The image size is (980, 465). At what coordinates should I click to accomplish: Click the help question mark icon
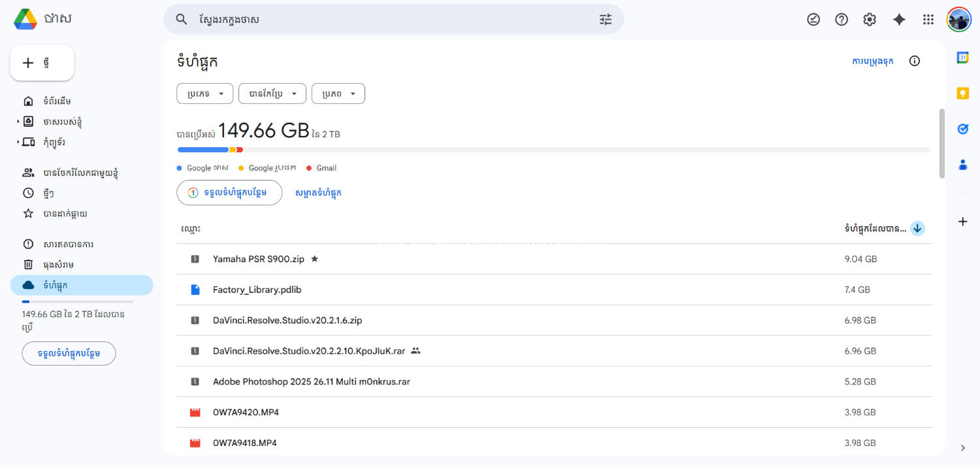[x=841, y=20]
